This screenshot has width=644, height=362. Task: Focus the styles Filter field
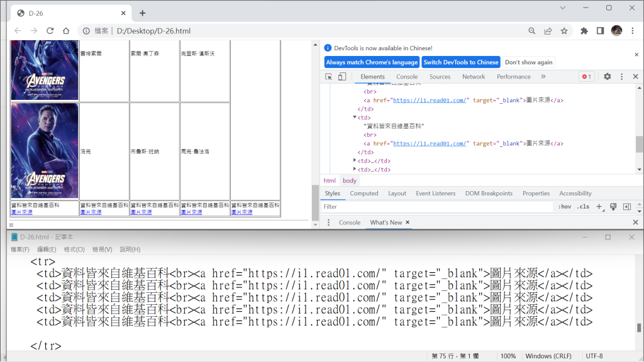coord(438,207)
